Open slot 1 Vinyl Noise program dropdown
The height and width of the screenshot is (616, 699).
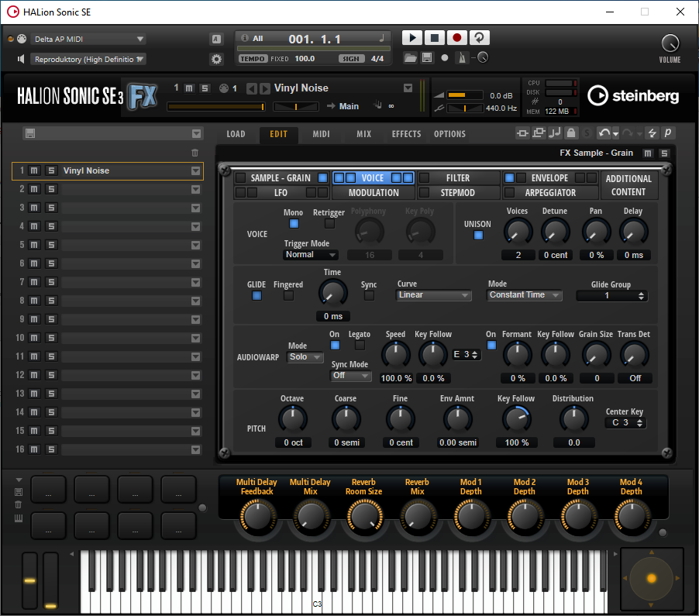(x=195, y=170)
